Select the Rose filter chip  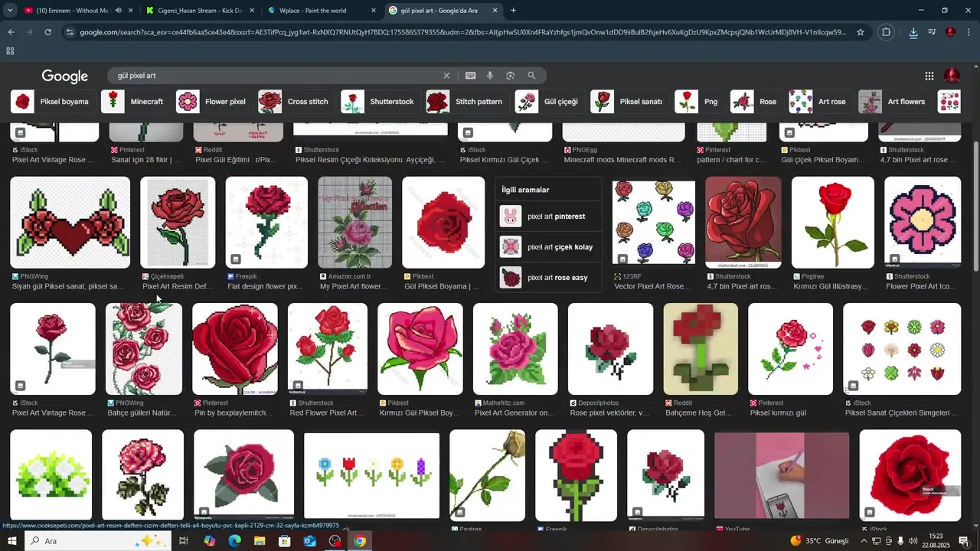[x=756, y=101]
